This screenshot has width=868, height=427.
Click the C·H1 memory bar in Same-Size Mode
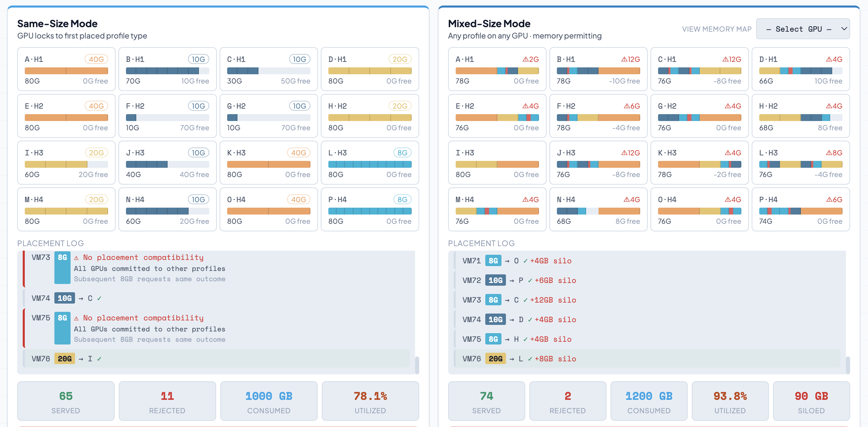pyautogui.click(x=268, y=71)
